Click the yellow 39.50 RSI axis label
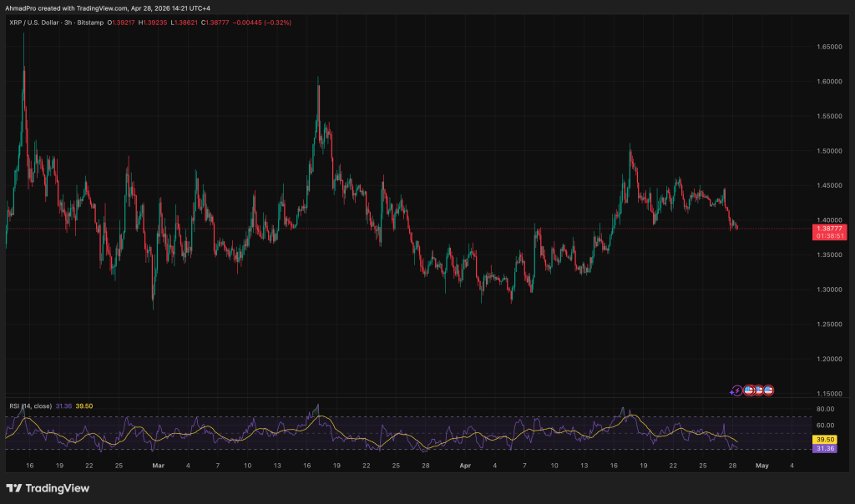This screenshot has width=855, height=504. [825, 439]
